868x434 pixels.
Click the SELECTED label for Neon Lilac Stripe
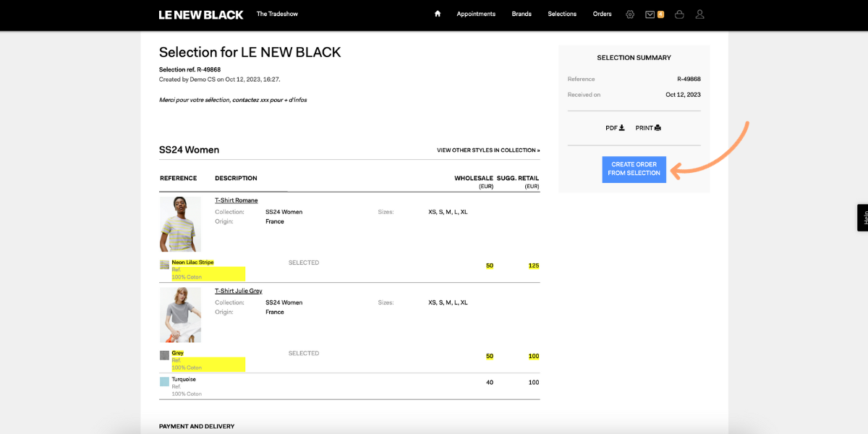point(304,263)
